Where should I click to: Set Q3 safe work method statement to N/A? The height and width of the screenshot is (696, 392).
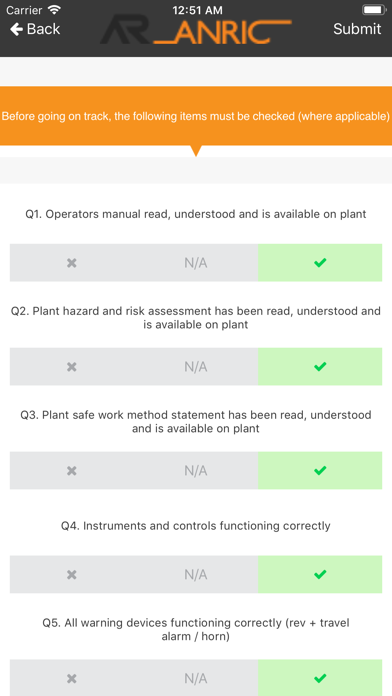[196, 471]
